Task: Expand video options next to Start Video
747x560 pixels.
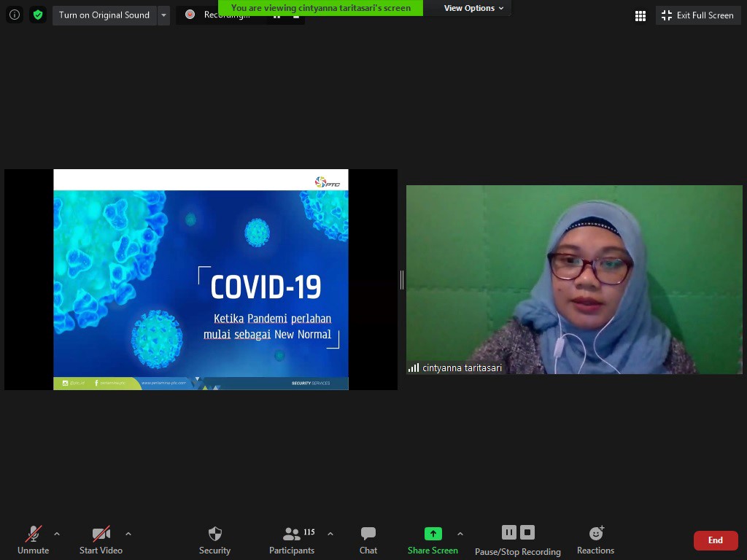Action: pos(128,534)
